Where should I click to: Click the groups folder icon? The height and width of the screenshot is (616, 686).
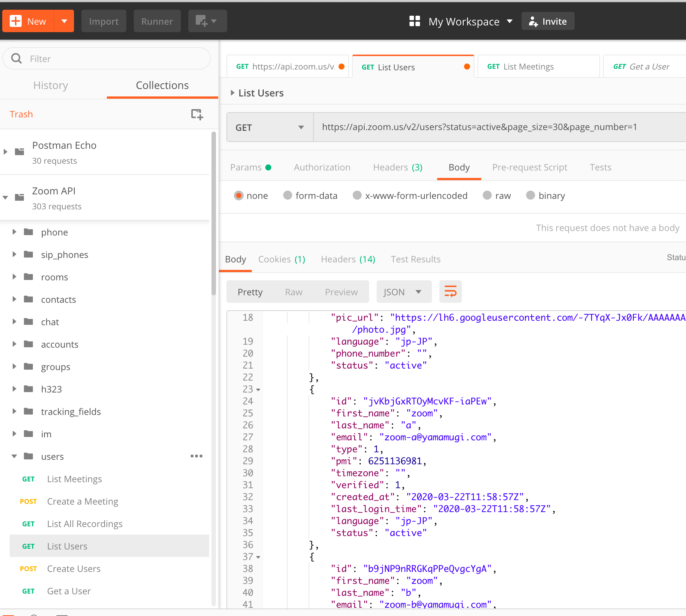[x=28, y=366]
